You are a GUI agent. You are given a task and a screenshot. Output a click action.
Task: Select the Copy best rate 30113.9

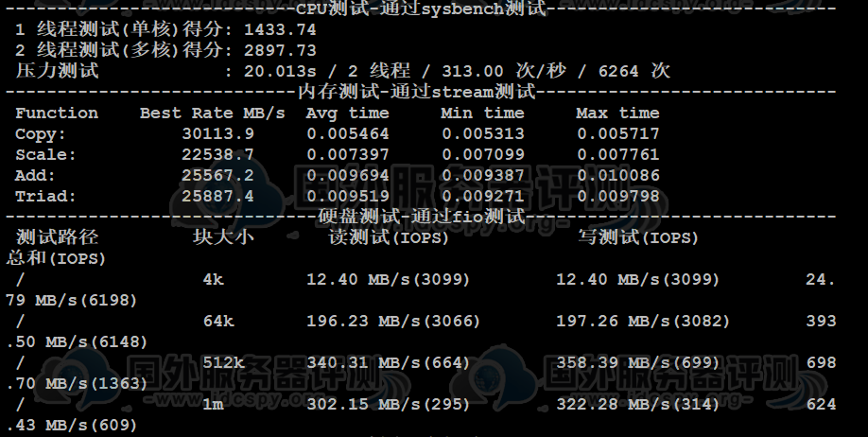(218, 133)
